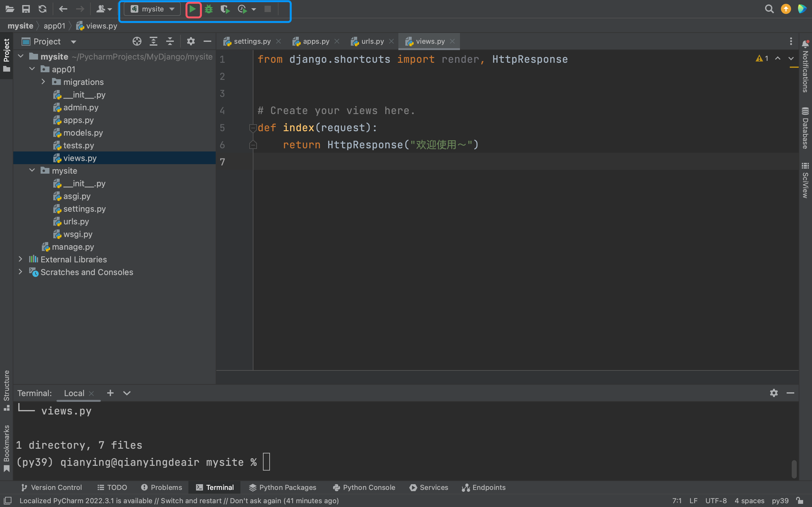Switch to the urls.py editor tab

tap(372, 41)
